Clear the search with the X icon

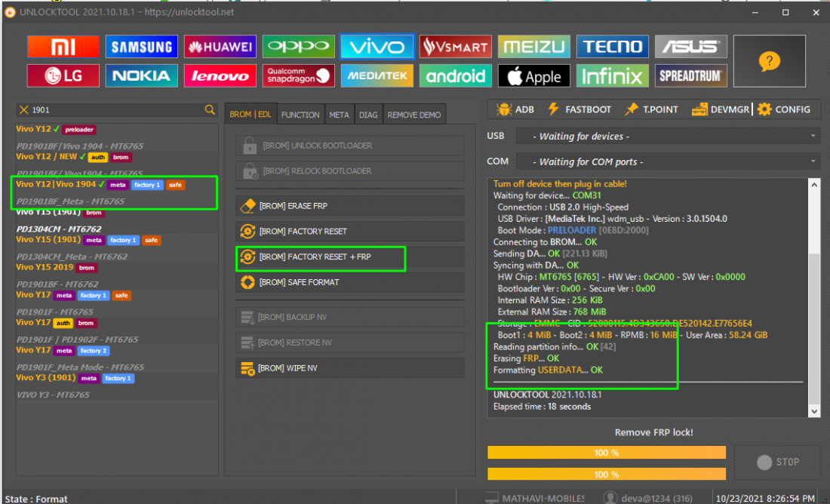(x=23, y=109)
